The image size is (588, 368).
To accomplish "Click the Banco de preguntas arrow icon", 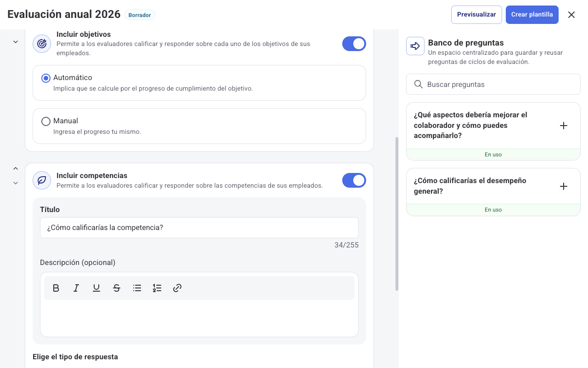I will 415,46.
